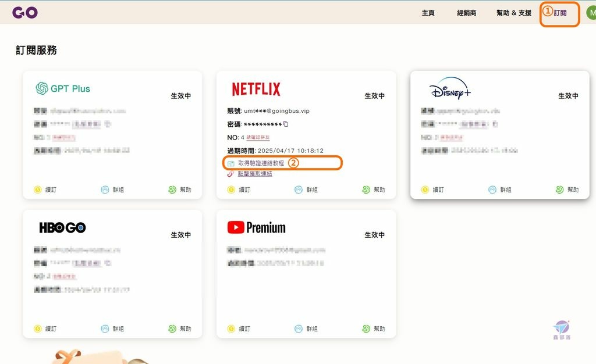Open the Netflix 群組 button
Viewport: 596px width, 364px height.
306,190
